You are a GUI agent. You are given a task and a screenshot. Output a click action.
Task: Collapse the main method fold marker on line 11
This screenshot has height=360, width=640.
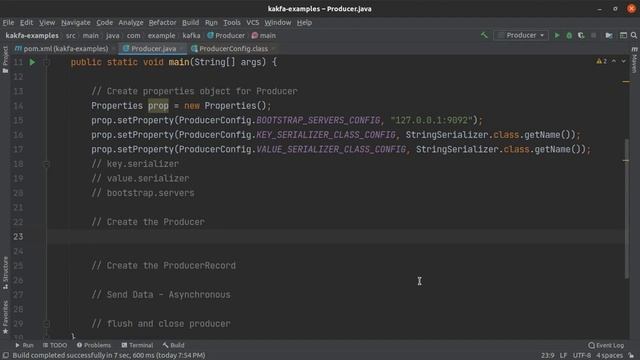coord(46,62)
